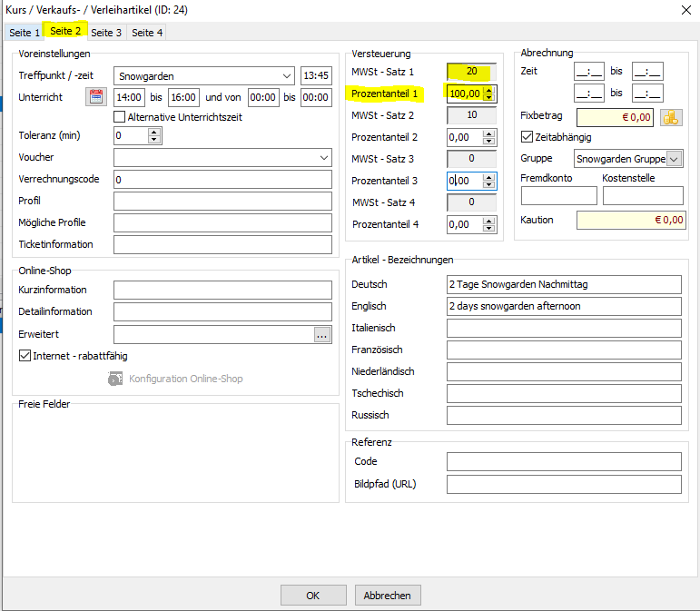Click the Erweitert text field

point(214,334)
